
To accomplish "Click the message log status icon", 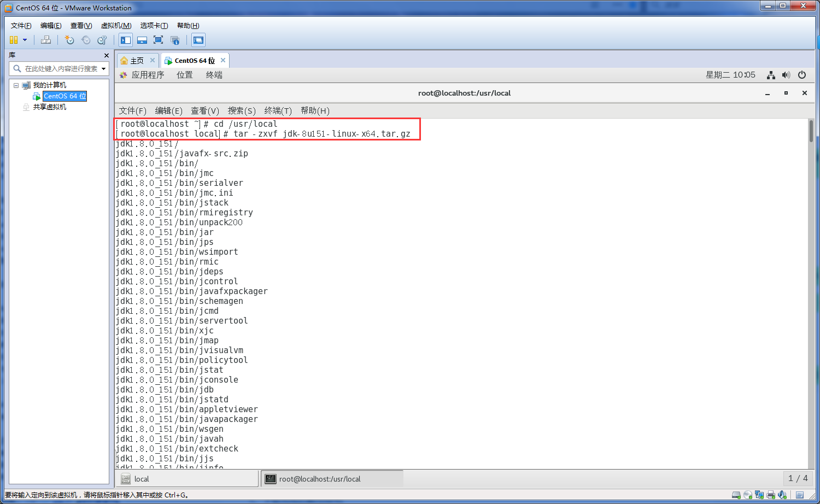I will tap(799, 495).
